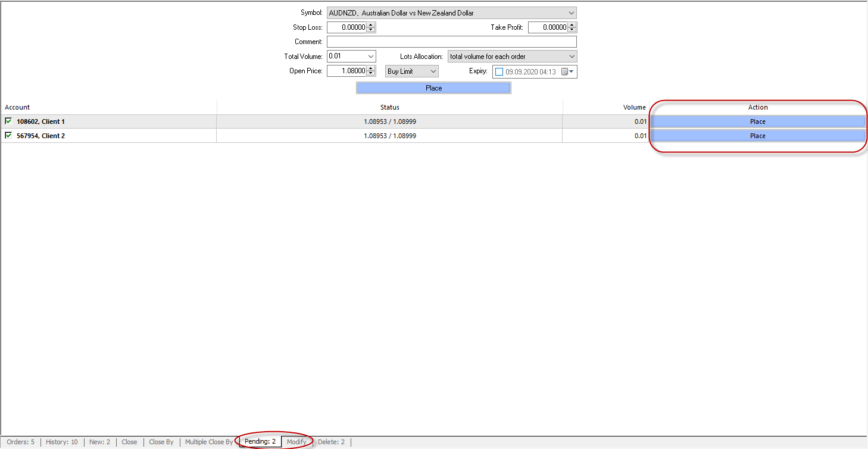868x449 pixels.
Task: Uncheck account 567954, Client 2
Action: pyautogui.click(x=8, y=136)
